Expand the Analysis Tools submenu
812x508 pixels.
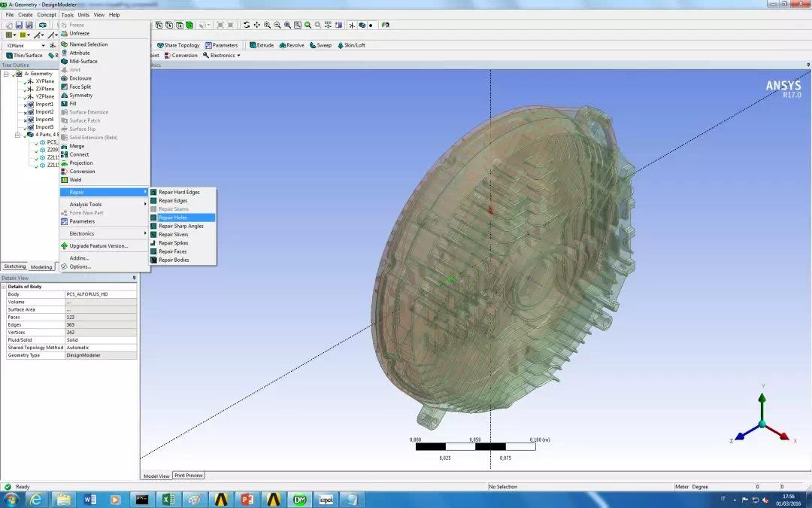[105, 204]
